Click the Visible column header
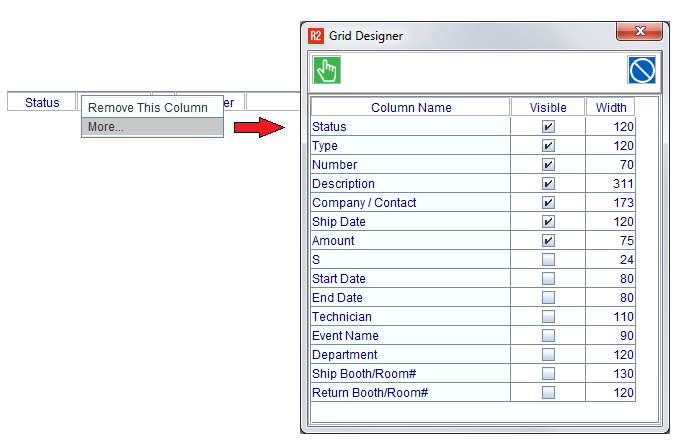Screen dimensions: 679x447 point(548,107)
